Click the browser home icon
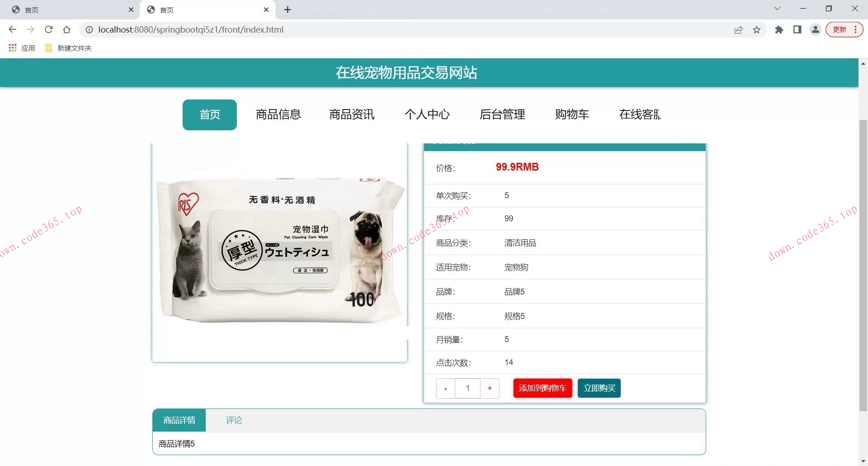The height and width of the screenshot is (466, 868). [67, 29]
